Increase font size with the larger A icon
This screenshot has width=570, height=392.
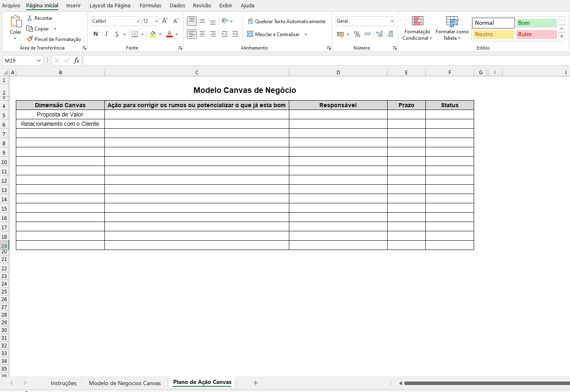[165, 21]
